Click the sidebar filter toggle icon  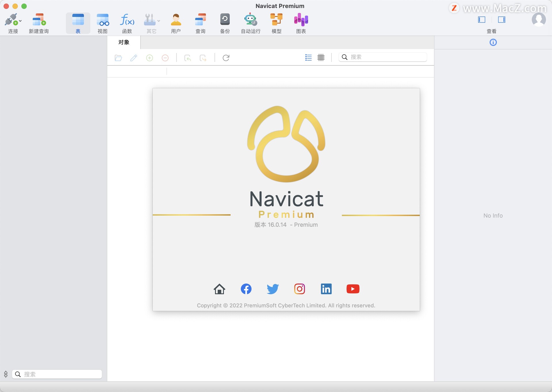click(x=6, y=374)
